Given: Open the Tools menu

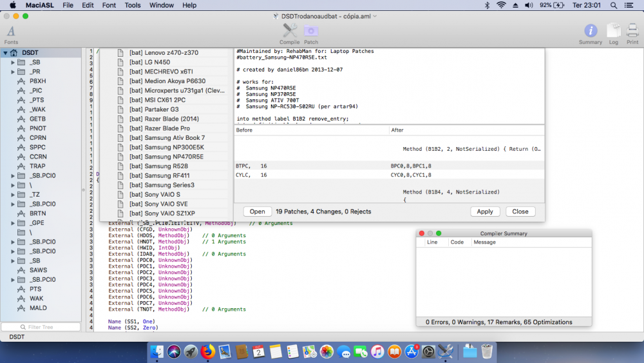Looking at the screenshot, I should [132, 5].
